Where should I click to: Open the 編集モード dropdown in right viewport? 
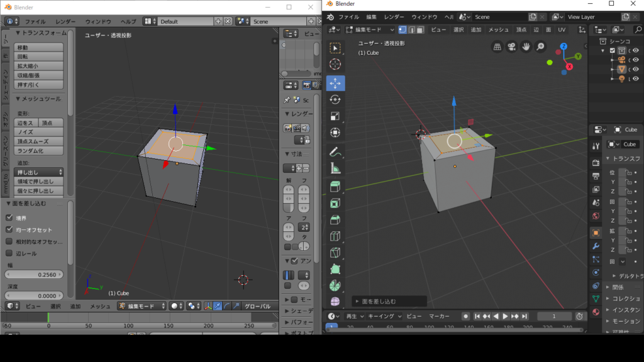pos(370,30)
